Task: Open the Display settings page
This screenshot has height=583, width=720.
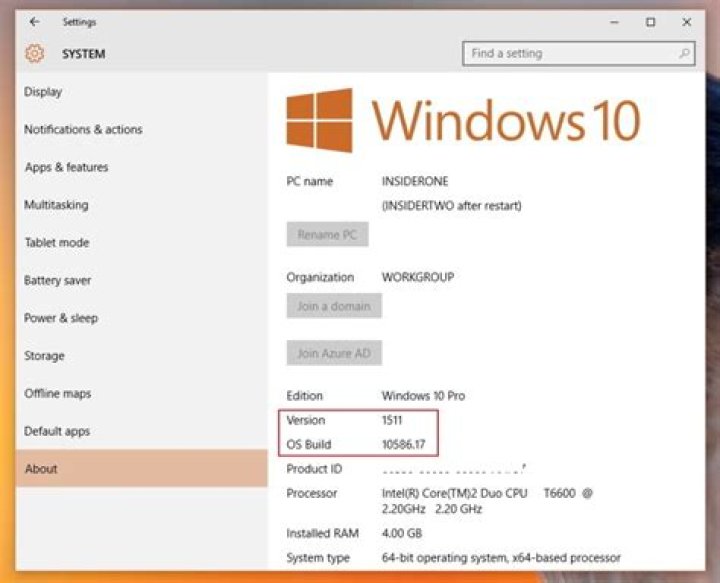Action: coord(43,92)
